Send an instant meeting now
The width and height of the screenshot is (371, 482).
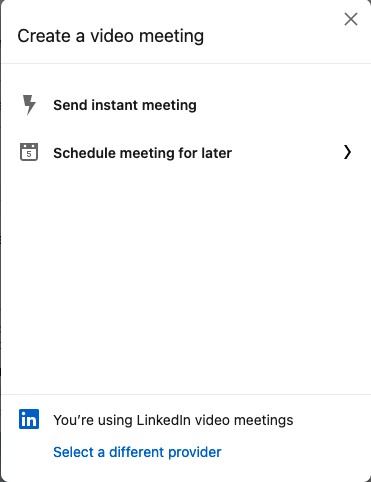185,105
